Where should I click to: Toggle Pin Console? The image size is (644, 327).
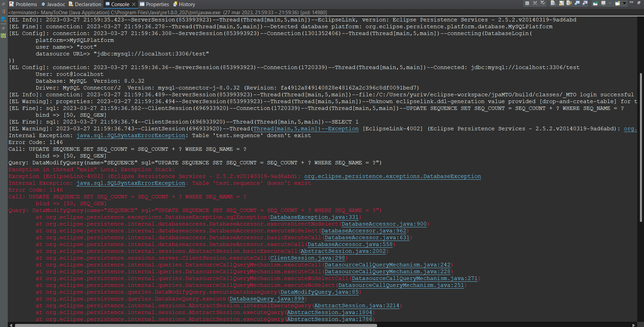(x=595, y=3)
